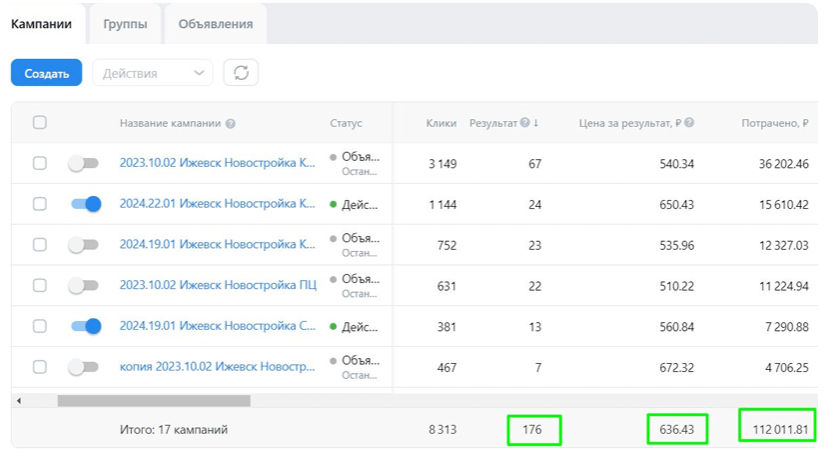Click the 4 706.25 spent cell

787,368
